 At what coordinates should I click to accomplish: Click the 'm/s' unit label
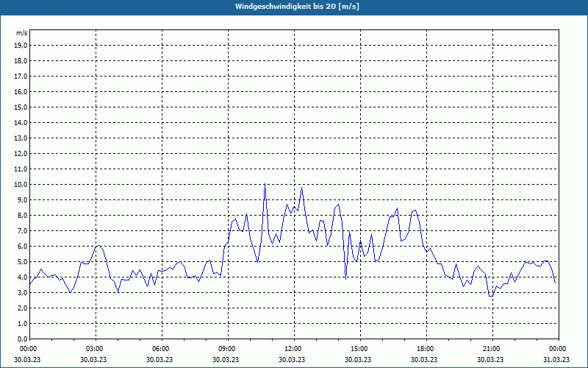(x=22, y=33)
